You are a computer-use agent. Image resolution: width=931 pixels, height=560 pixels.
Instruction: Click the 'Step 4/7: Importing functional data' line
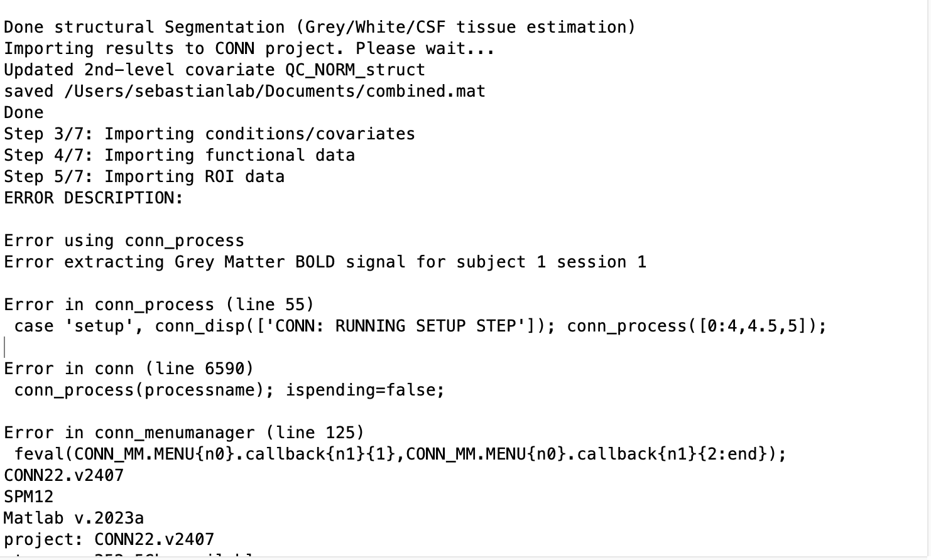click(x=179, y=156)
